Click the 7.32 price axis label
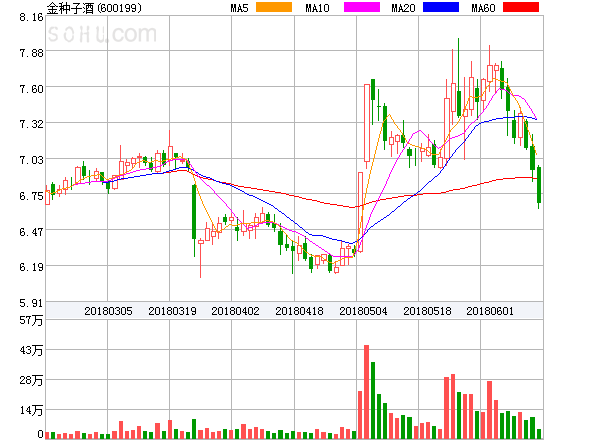The height and width of the screenshot is (440, 600). (x=31, y=124)
